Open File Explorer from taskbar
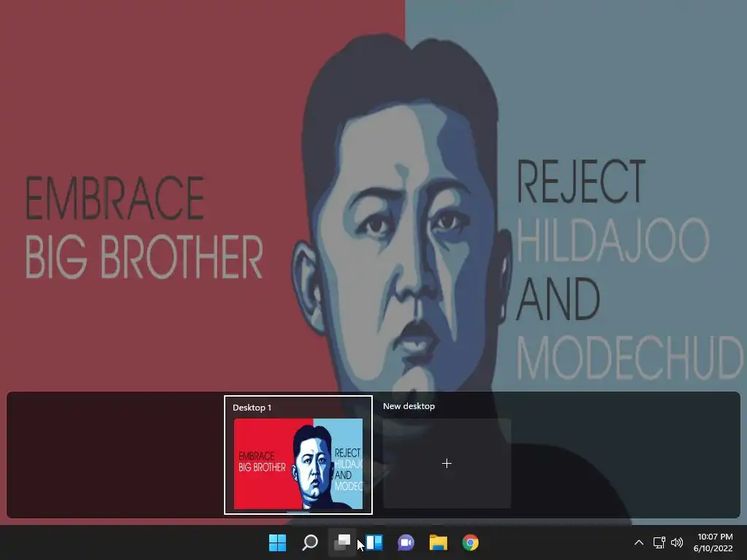 coord(438,542)
